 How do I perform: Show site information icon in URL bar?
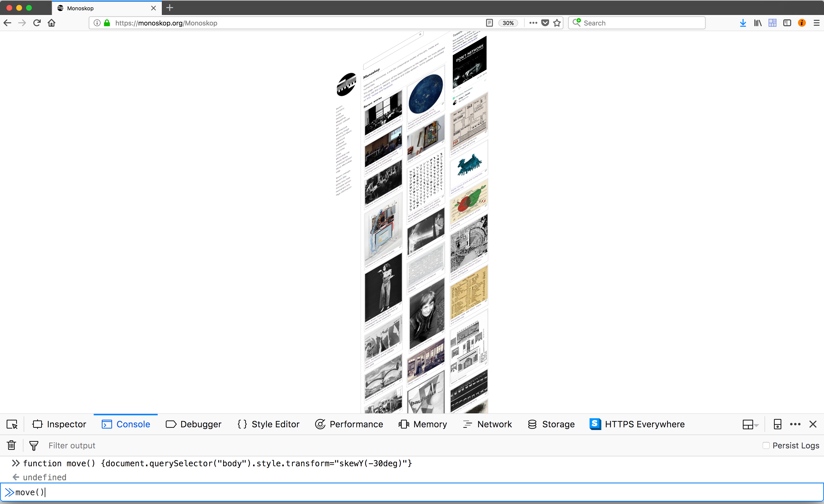[97, 23]
